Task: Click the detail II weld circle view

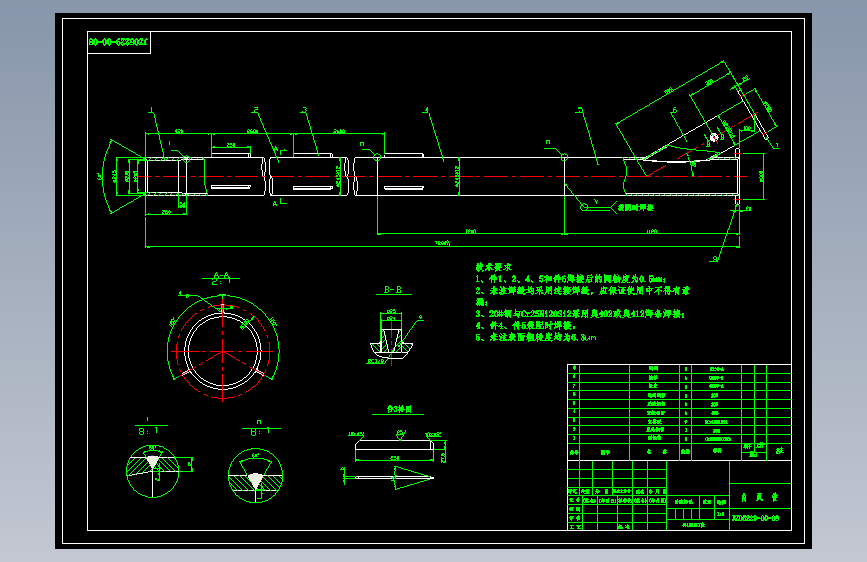Action: (255, 476)
